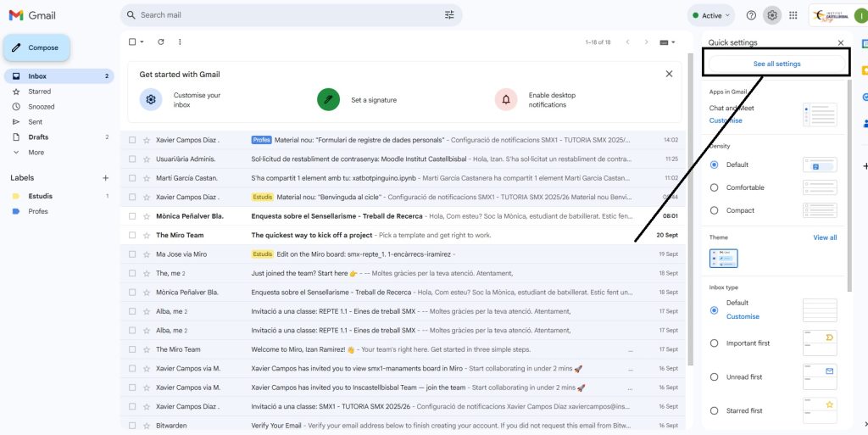Click the current theme thumbnail
Image resolution: width=868 pixels, height=435 pixels.
coord(724,259)
